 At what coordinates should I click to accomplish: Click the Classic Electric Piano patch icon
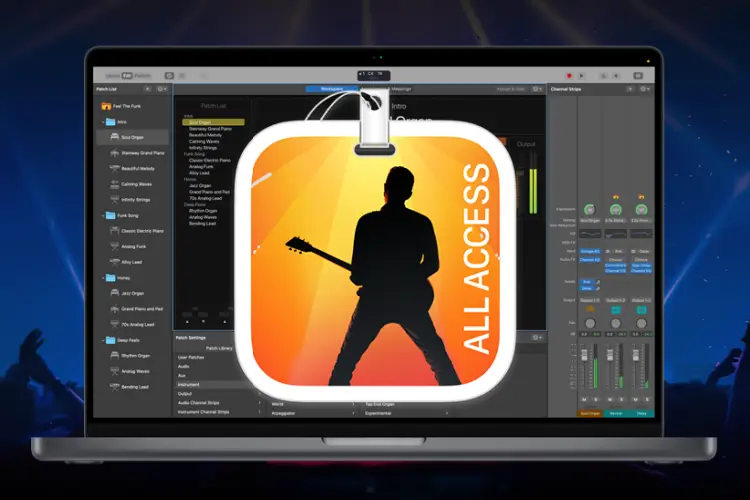pyautogui.click(x=114, y=231)
